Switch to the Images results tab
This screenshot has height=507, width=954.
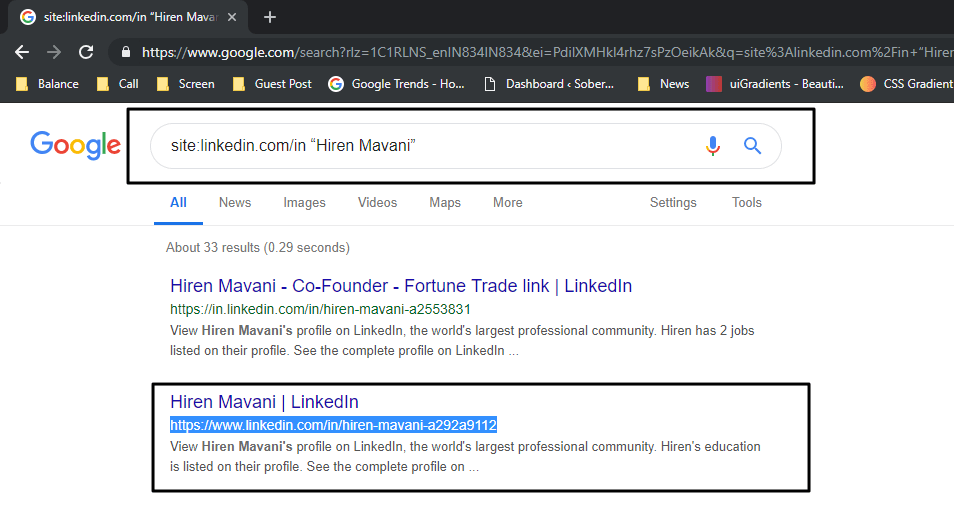[304, 203]
